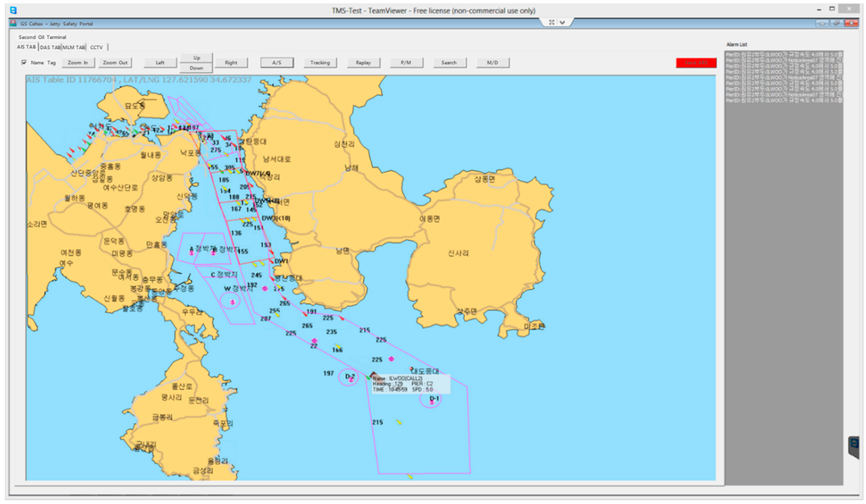Open the vessel Search button
This screenshot has width=866, height=504.
(x=449, y=63)
